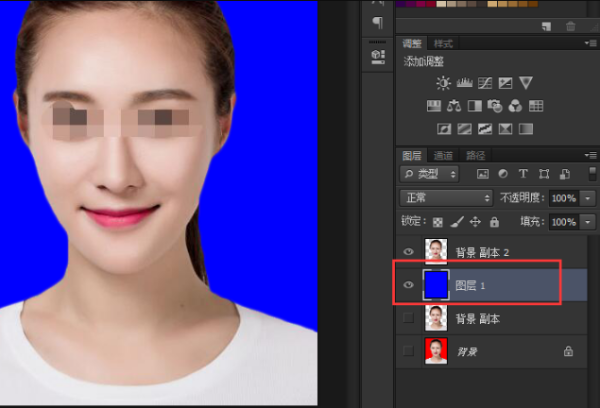Viewport: 600px width, 408px height.
Task: Open the 正常 blend mode dropdown
Action: 446,198
